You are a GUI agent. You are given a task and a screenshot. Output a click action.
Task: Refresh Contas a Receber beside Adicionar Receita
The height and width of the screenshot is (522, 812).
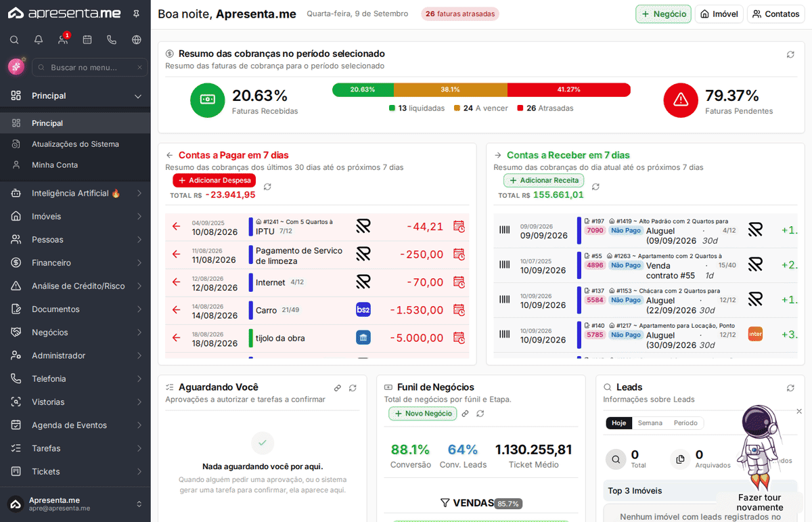click(x=595, y=187)
